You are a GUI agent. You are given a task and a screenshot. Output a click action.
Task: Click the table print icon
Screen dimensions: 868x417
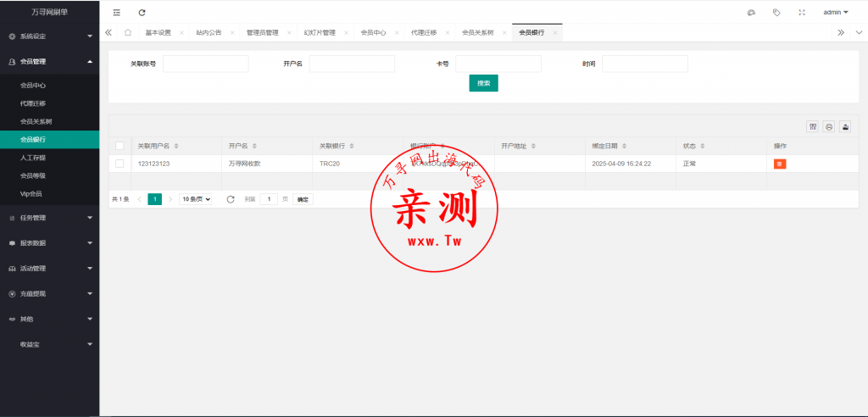click(829, 126)
